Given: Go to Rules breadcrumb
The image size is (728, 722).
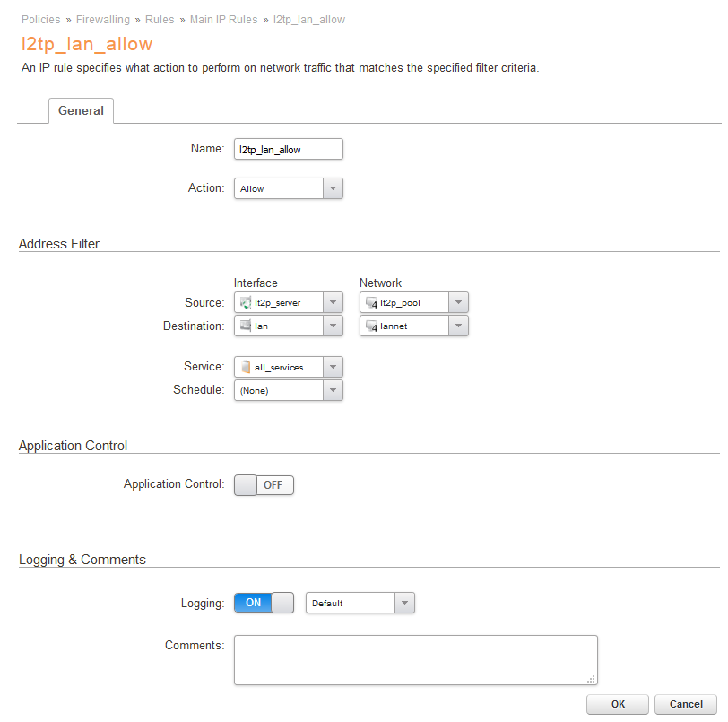Looking at the screenshot, I should click(x=160, y=20).
